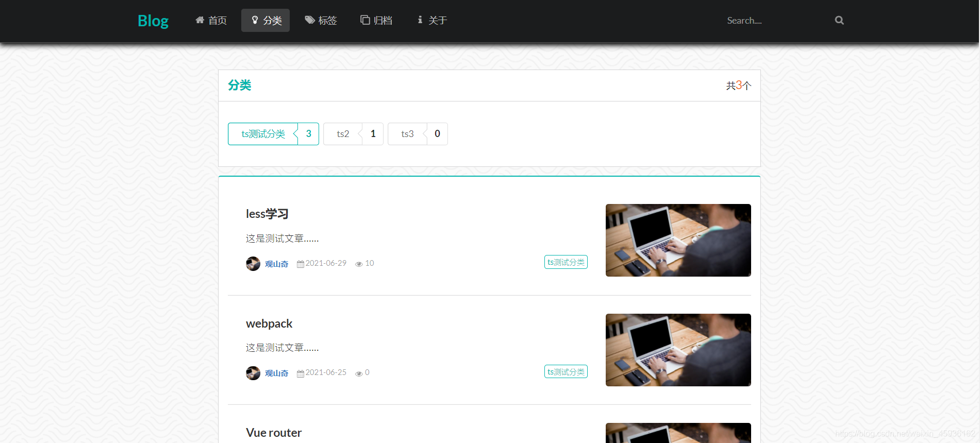Click author name 观山奇 in less学习 post

[276, 264]
